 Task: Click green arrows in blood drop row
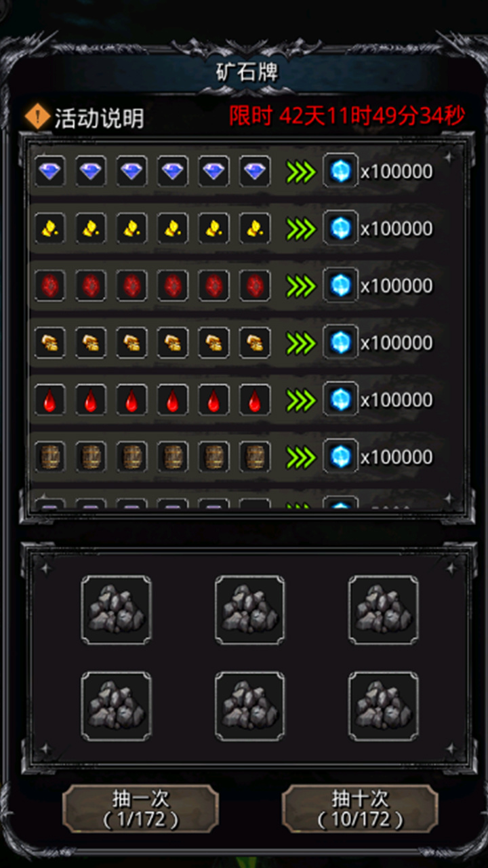[x=301, y=400]
